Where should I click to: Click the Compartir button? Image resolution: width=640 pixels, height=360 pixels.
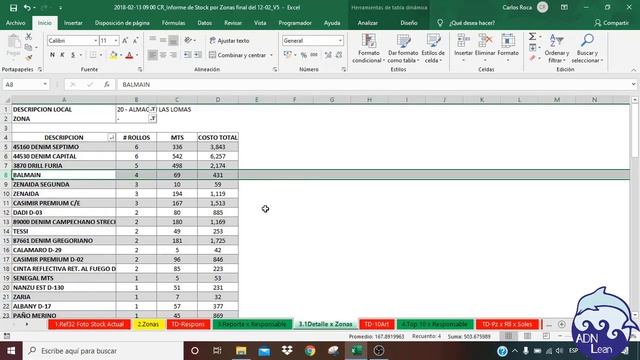click(x=611, y=23)
